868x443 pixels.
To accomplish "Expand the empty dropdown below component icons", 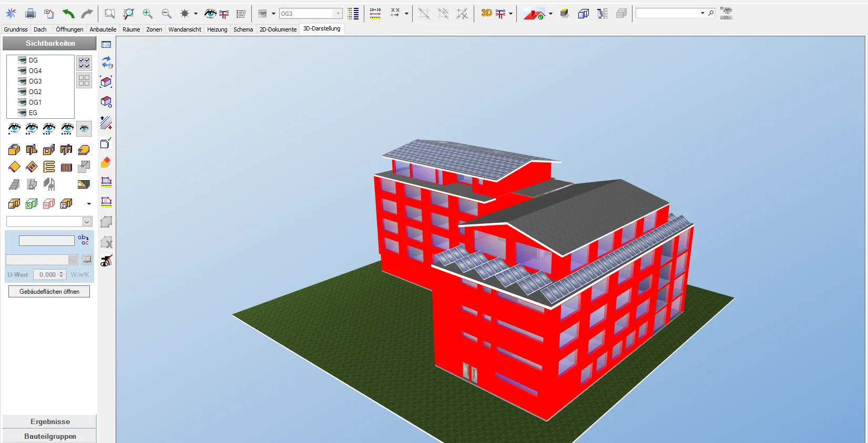I will click(x=87, y=222).
